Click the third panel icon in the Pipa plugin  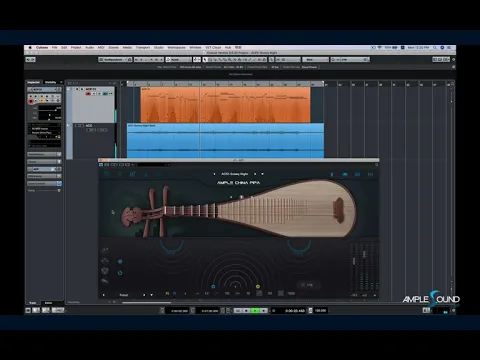tap(132, 174)
